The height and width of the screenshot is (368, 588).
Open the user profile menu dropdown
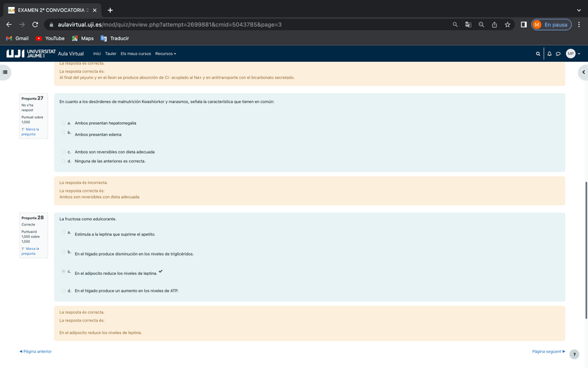click(x=573, y=53)
